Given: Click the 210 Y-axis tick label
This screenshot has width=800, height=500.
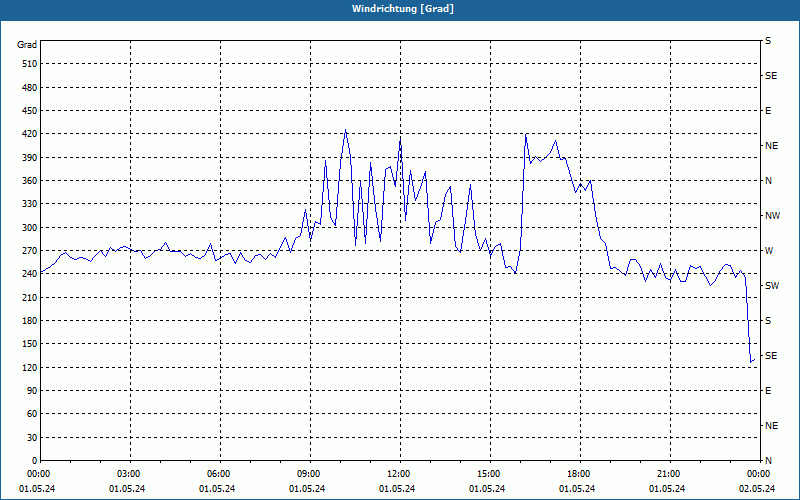Looking at the screenshot, I should pyautogui.click(x=29, y=297).
